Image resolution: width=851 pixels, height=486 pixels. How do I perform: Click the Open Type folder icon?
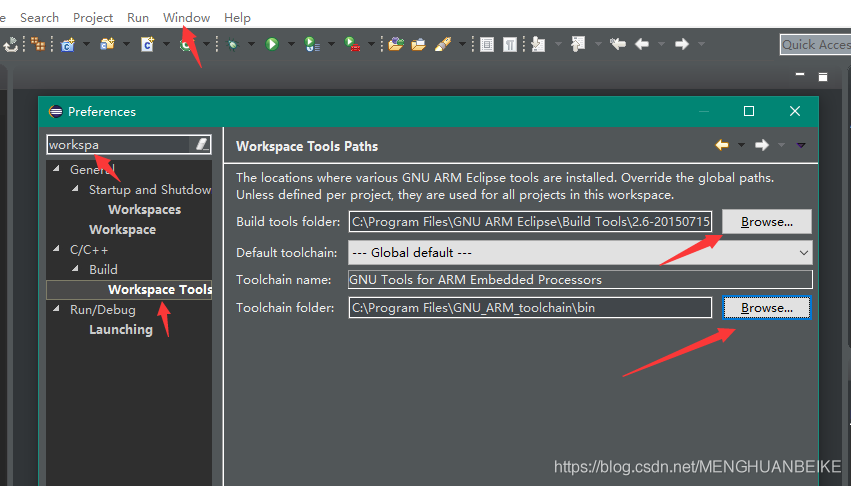(x=396, y=44)
